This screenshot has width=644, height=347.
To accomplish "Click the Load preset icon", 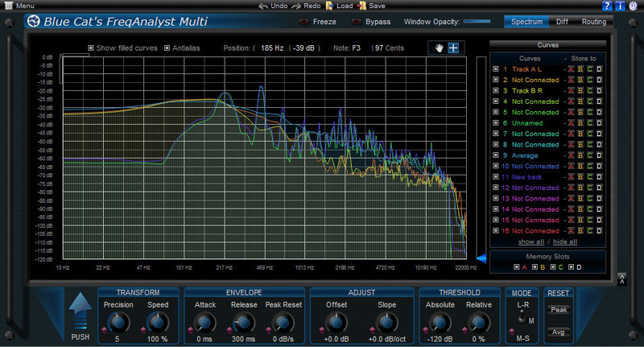I will (x=330, y=6).
